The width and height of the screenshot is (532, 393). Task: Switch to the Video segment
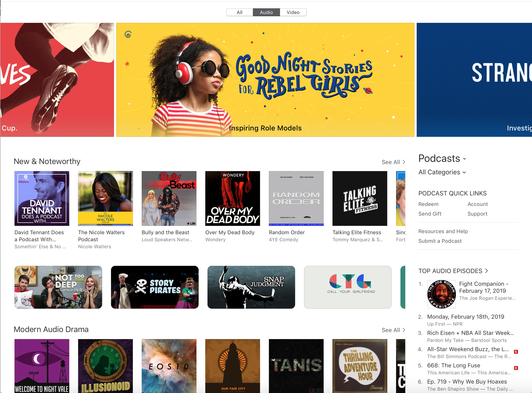coord(293,12)
